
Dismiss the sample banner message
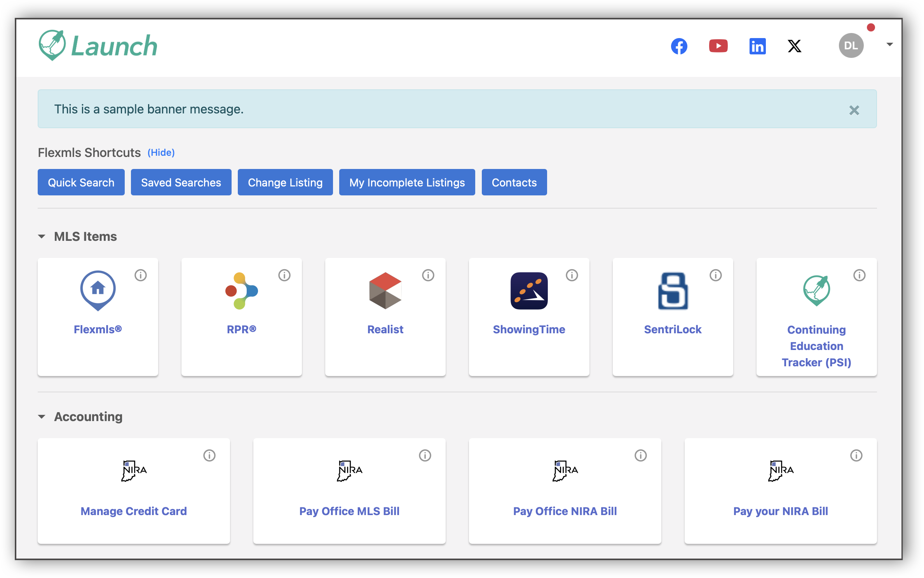coord(854,110)
